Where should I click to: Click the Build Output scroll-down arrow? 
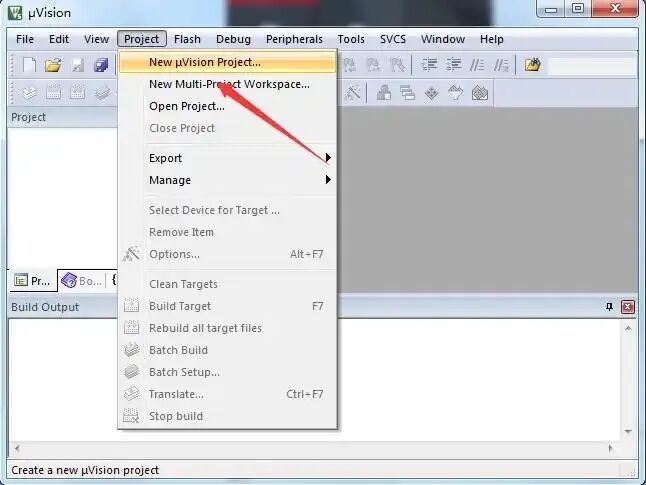pos(628,431)
